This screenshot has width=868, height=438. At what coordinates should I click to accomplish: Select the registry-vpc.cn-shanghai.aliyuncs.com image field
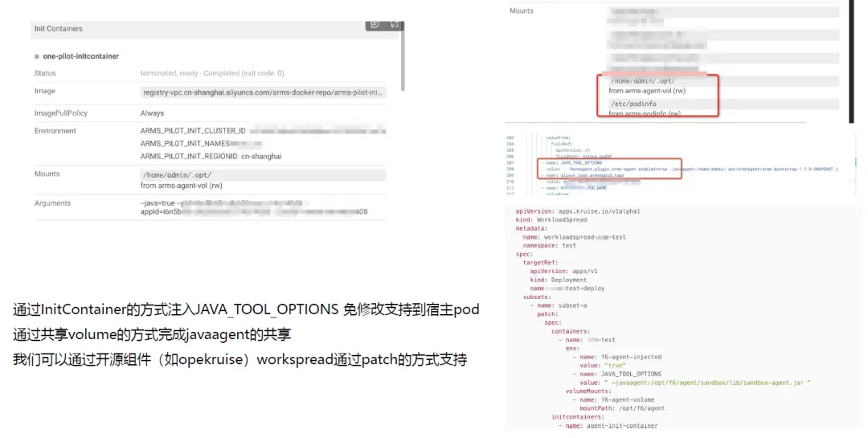263,92
